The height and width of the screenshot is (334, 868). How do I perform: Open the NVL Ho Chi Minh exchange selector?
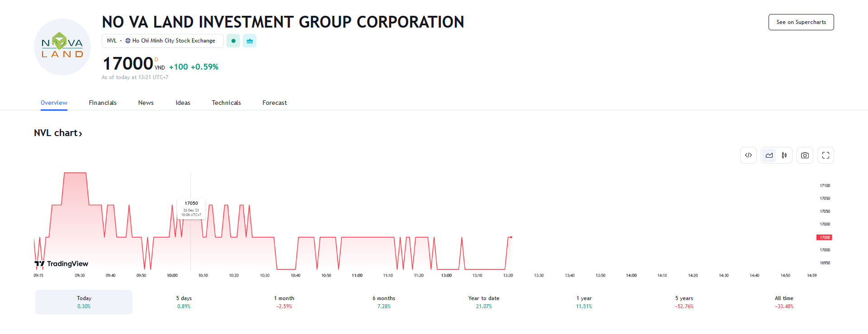(x=162, y=41)
